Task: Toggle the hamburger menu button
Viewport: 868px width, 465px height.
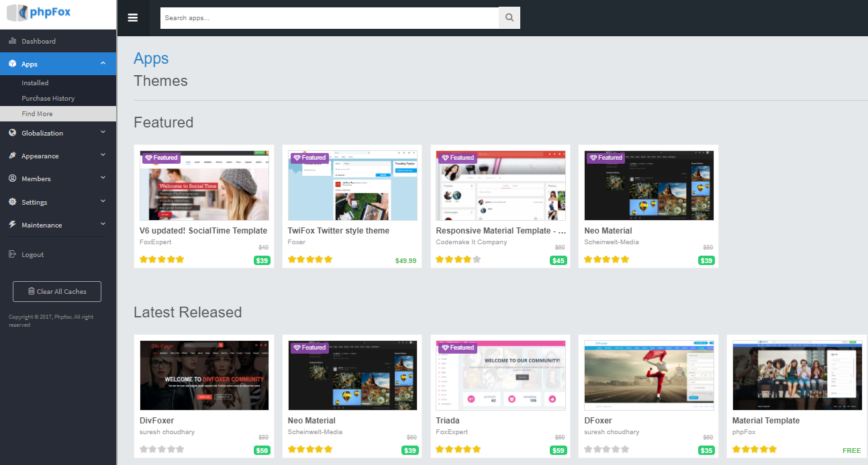Action: [x=133, y=17]
